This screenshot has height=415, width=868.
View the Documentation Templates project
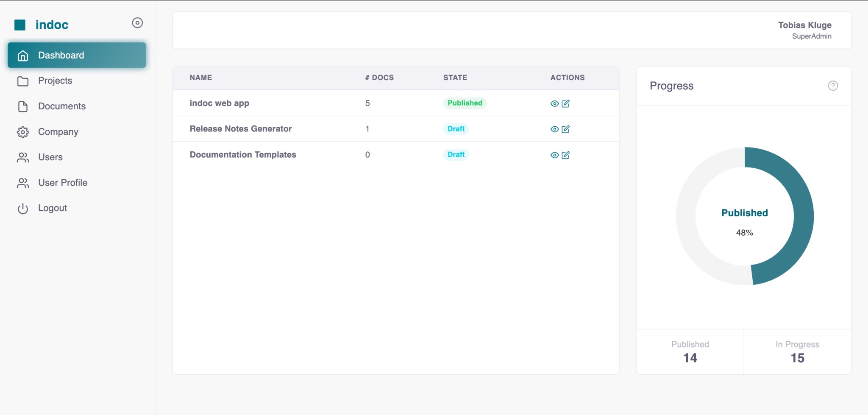554,155
